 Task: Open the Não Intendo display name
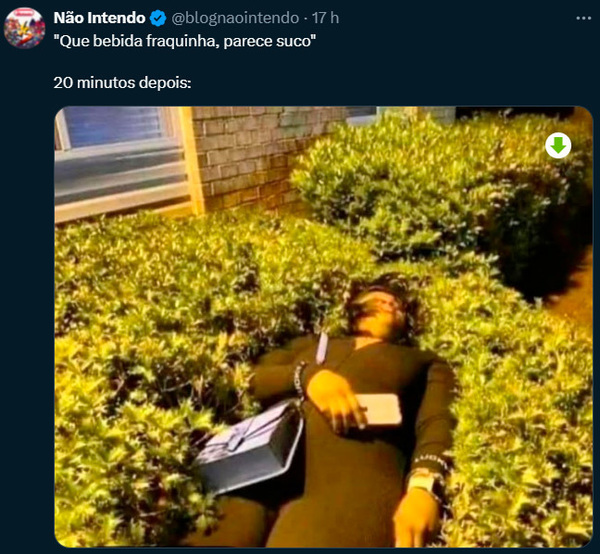(99, 18)
